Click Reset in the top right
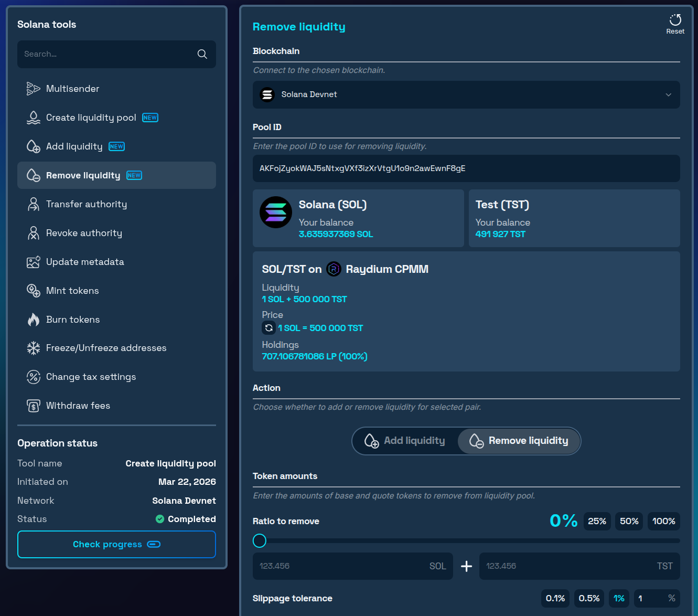This screenshot has height=616, width=698. pos(675,23)
